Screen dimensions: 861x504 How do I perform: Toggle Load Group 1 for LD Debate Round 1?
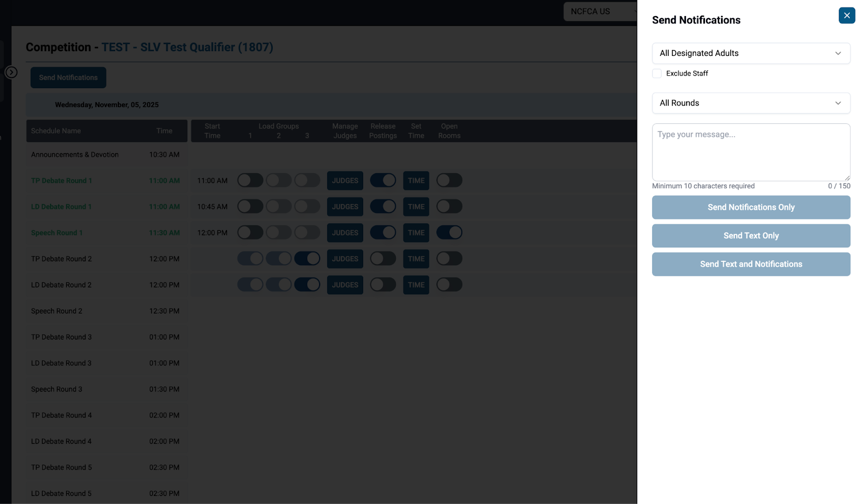250,207
